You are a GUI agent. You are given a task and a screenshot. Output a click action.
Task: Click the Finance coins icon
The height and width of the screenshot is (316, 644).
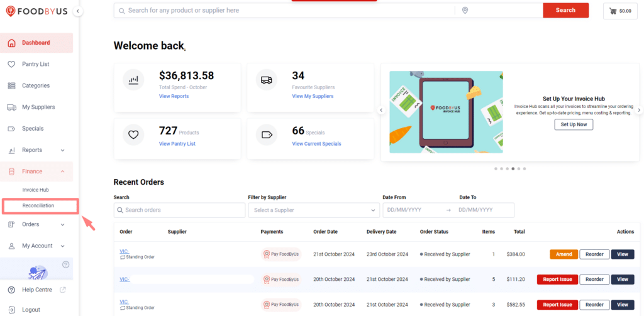pos(11,172)
